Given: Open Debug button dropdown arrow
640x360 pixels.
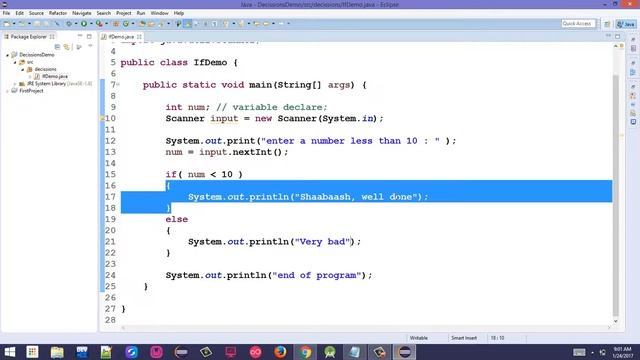Looking at the screenshot, I should pos(76,24).
